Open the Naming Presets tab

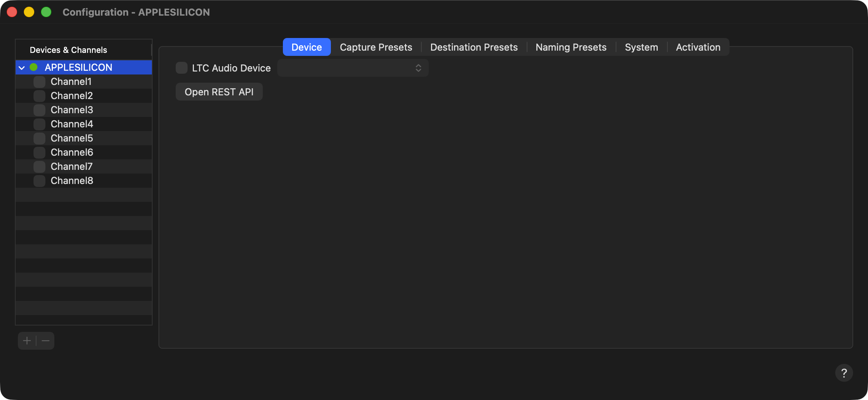571,47
